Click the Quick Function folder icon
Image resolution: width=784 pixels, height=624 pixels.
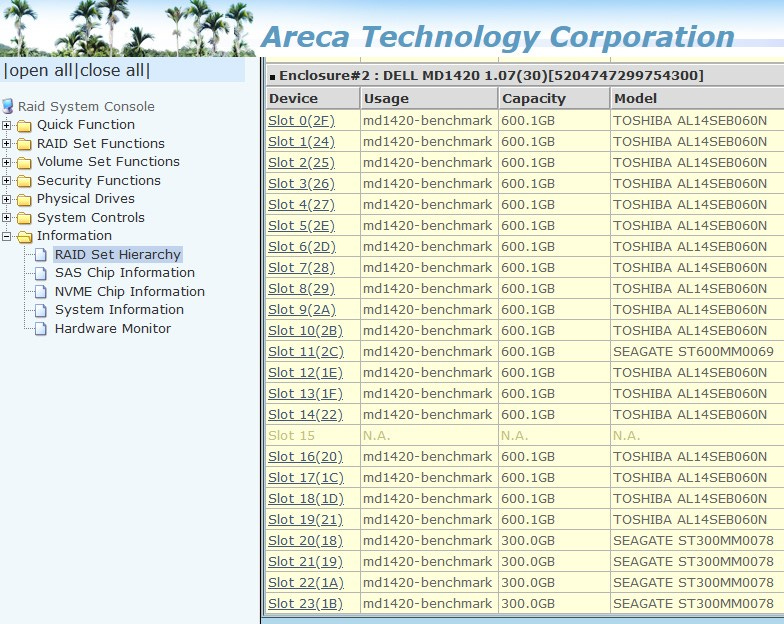(x=24, y=125)
